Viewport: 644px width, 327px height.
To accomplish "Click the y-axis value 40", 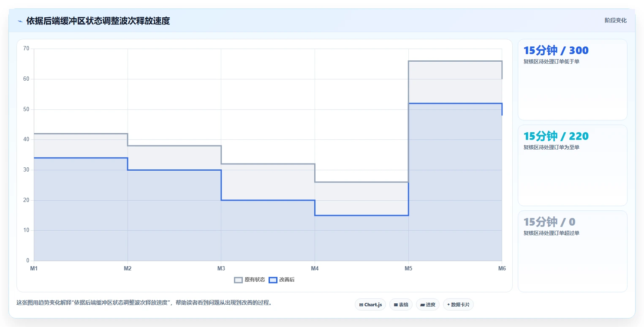I will 26,139.
